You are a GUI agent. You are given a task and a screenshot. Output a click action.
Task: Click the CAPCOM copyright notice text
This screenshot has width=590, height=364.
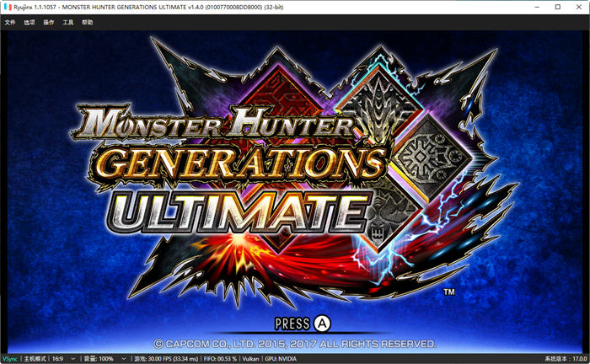pos(295,344)
